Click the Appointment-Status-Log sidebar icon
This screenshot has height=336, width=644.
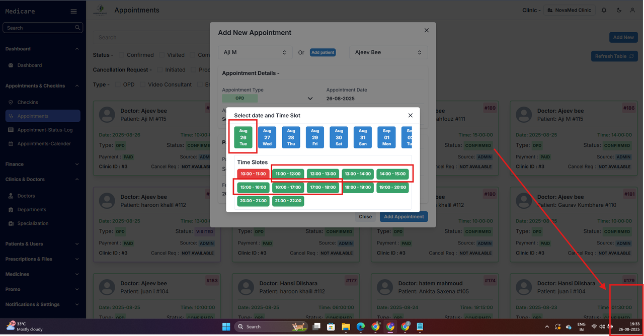11,130
